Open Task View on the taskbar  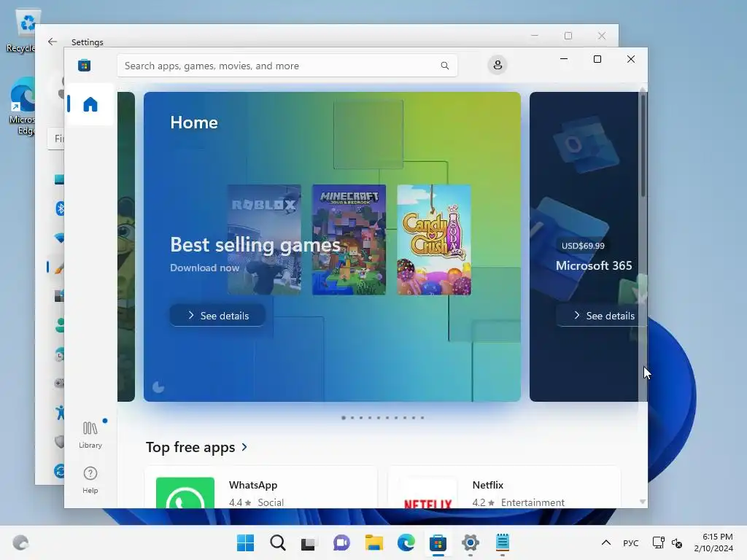point(309,542)
